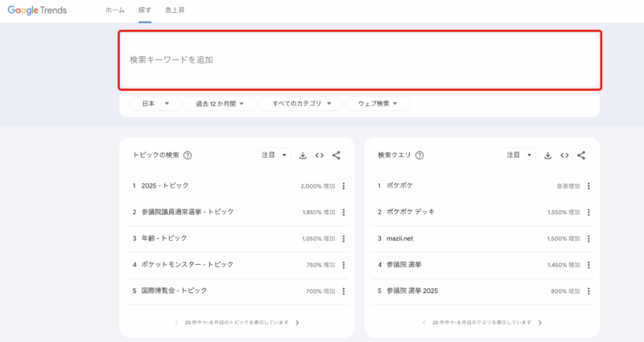Click embed code icon in 検索クエリ card
Screen dimensions: 644x342
click(x=564, y=155)
